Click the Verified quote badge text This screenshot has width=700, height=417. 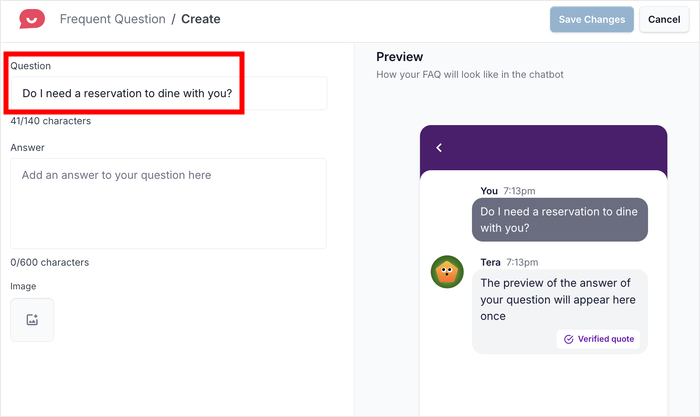click(606, 339)
